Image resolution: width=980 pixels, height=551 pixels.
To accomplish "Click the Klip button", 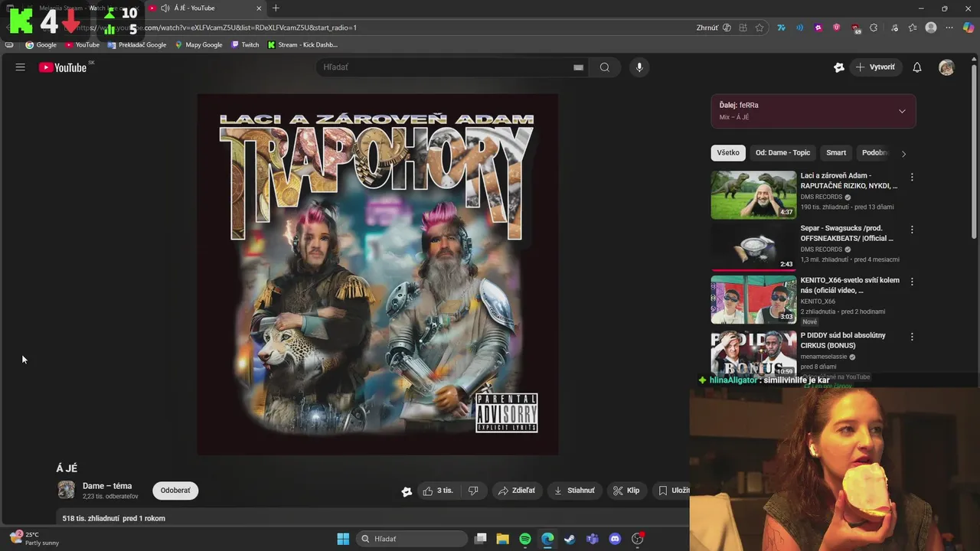I will (x=626, y=491).
